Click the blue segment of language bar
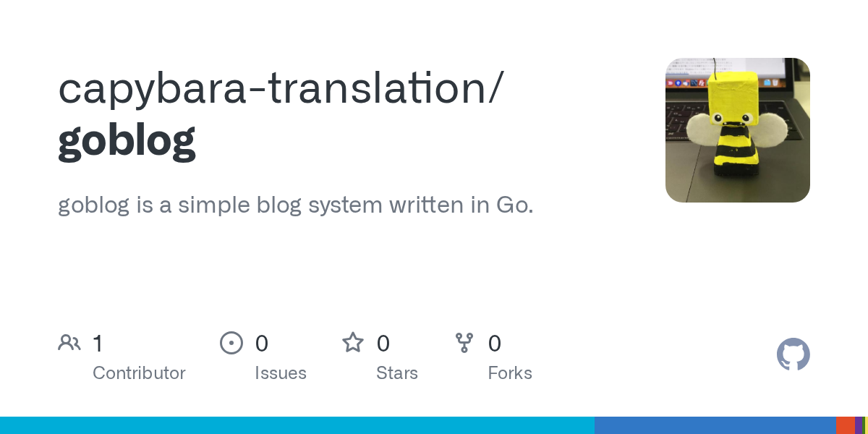868x434 pixels. [x=715, y=425]
